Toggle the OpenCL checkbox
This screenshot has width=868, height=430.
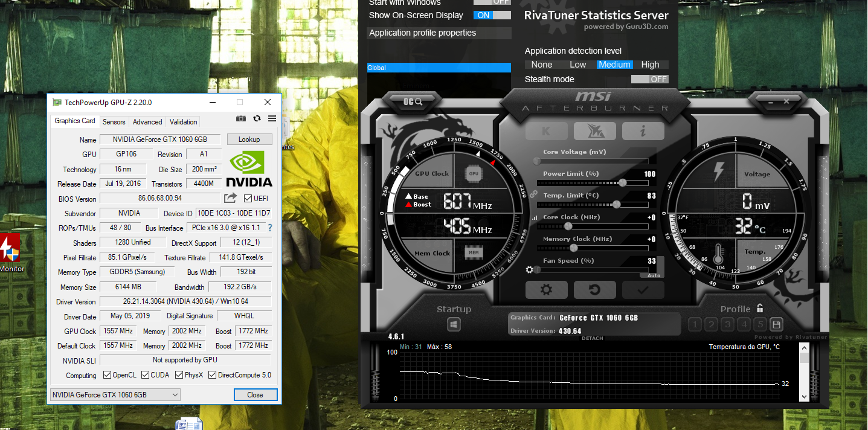click(x=107, y=375)
